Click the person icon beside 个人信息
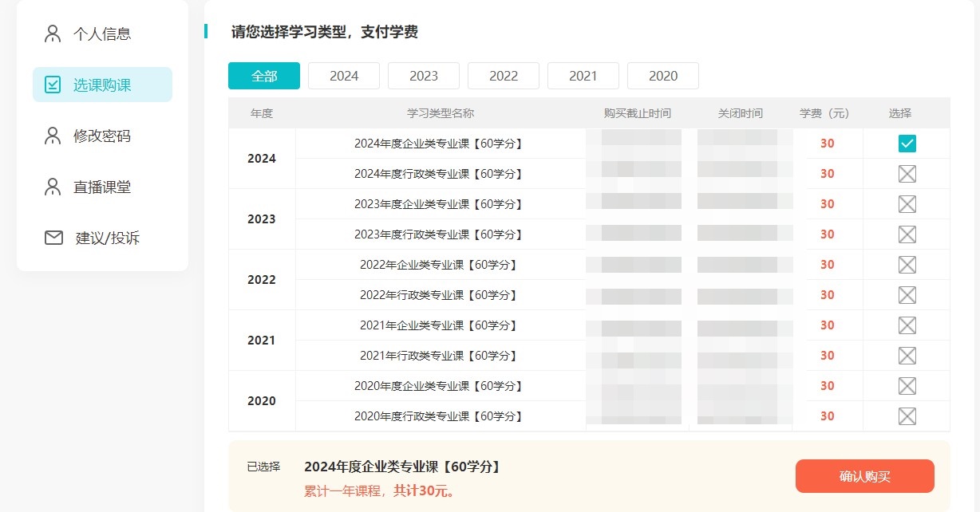 [53, 33]
